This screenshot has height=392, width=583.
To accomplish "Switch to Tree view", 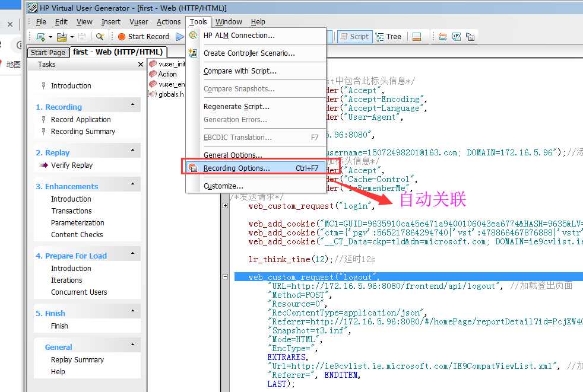I will pos(388,36).
